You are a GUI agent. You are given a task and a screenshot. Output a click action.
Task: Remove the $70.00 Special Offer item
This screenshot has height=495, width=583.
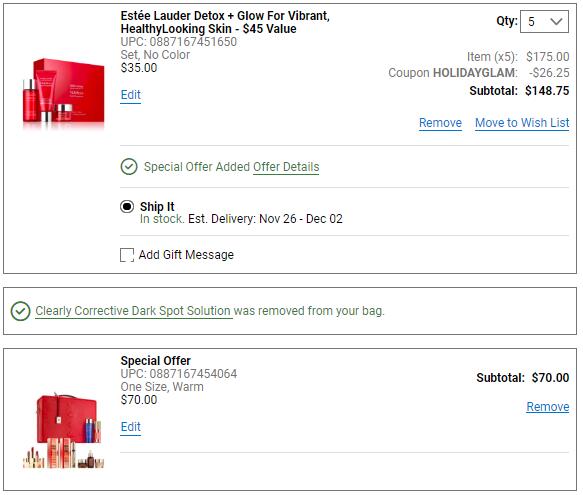548,407
